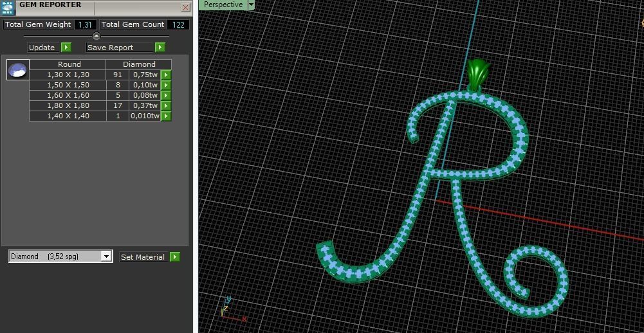Click the Update green arrow button
The height and width of the screenshot is (333, 644).
[x=66, y=47]
